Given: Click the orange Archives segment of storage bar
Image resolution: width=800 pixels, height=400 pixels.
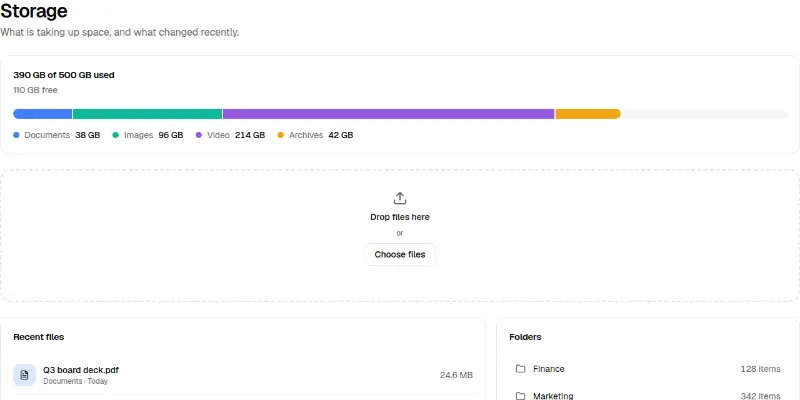Looking at the screenshot, I should pyautogui.click(x=588, y=114).
